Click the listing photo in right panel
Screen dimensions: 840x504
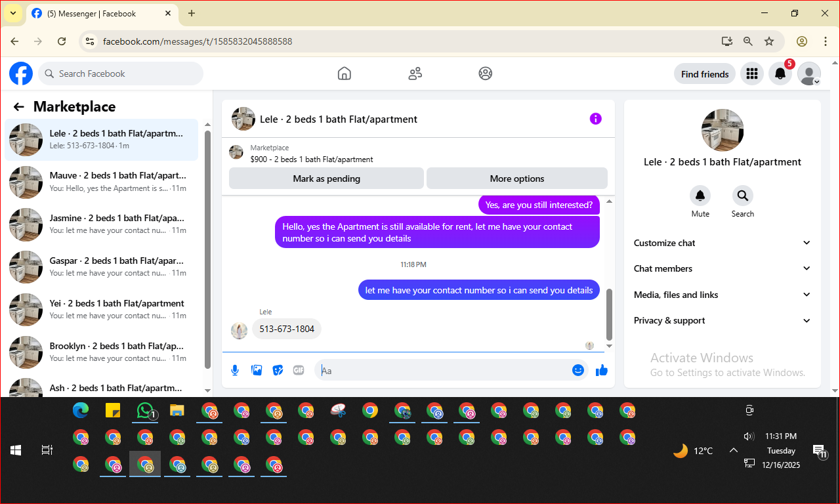723,130
